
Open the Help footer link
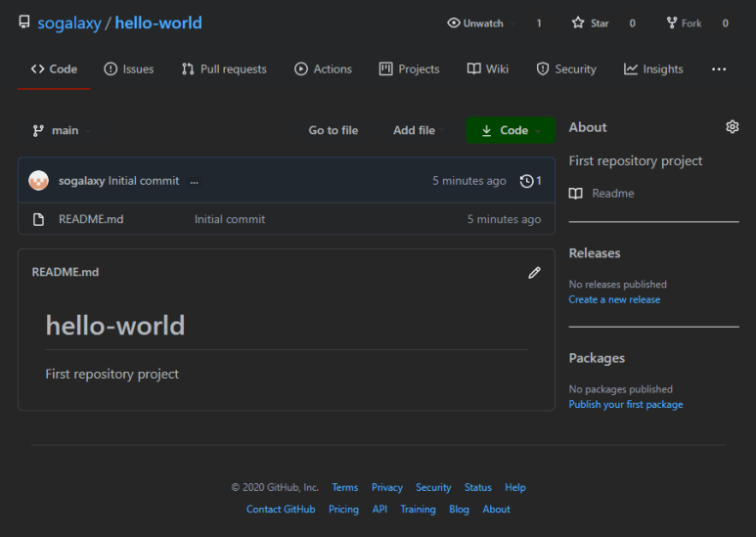click(515, 487)
